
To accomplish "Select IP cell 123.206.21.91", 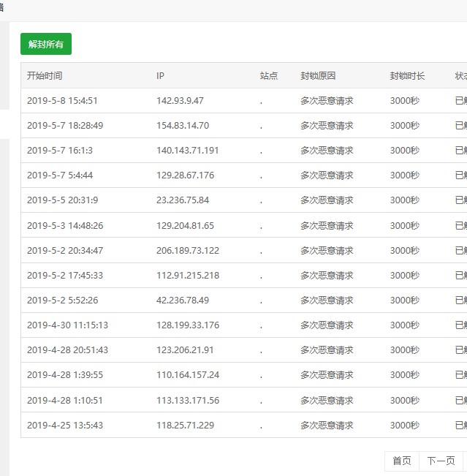I will pos(185,350).
